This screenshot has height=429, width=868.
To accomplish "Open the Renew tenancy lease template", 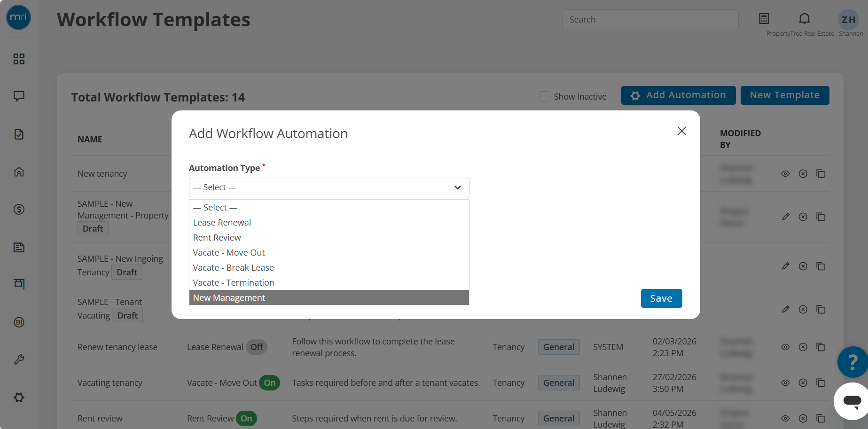I will [x=117, y=347].
